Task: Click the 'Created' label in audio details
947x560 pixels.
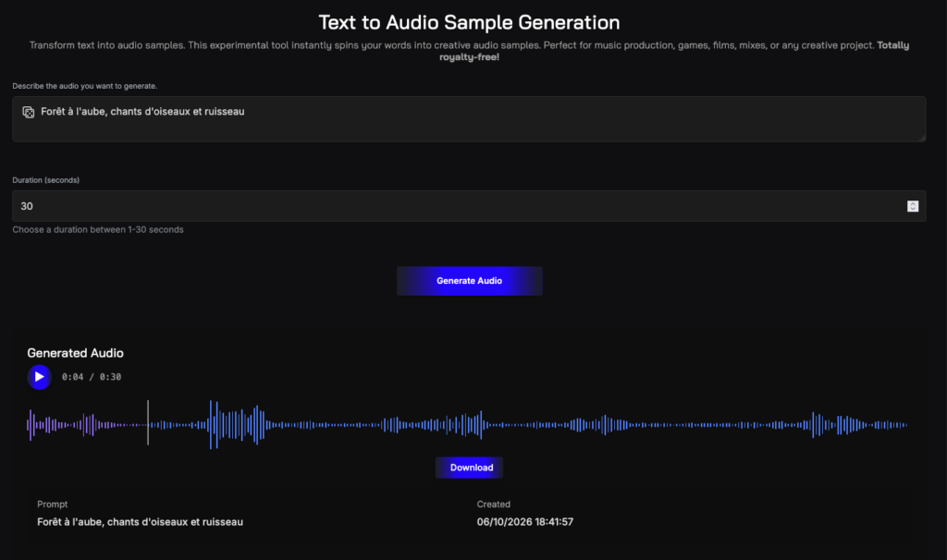Action: [x=494, y=505]
